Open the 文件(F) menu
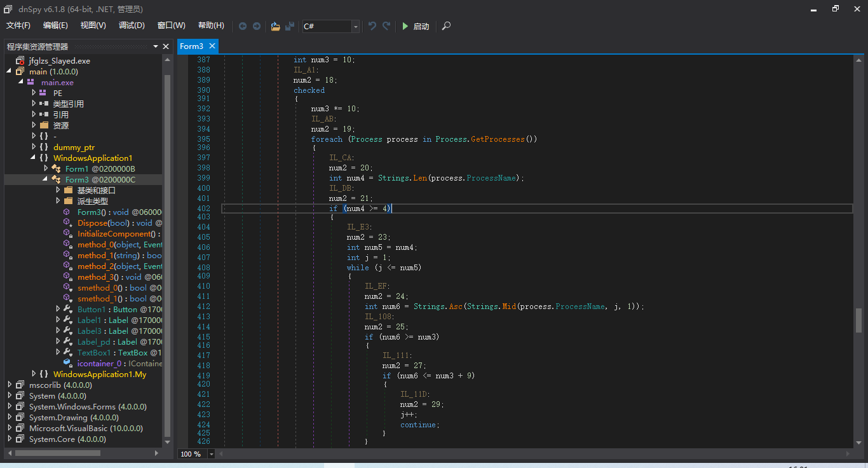This screenshot has height=468, width=868. (x=18, y=25)
